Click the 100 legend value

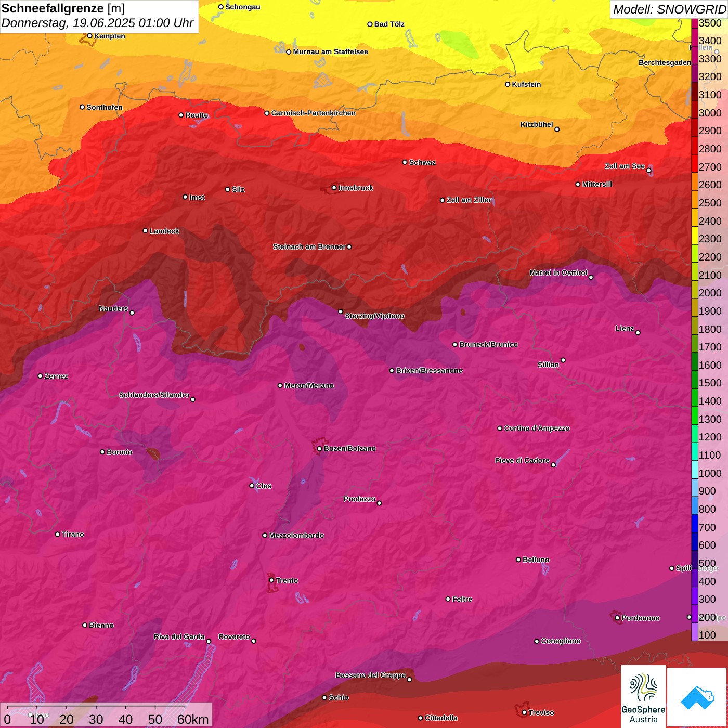pyautogui.click(x=707, y=635)
